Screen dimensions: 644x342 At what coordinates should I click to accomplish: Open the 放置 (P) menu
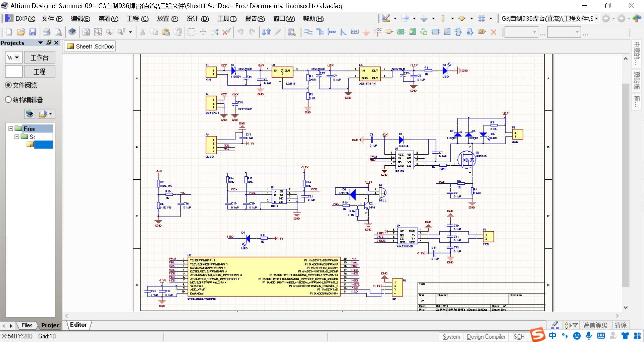point(167,19)
